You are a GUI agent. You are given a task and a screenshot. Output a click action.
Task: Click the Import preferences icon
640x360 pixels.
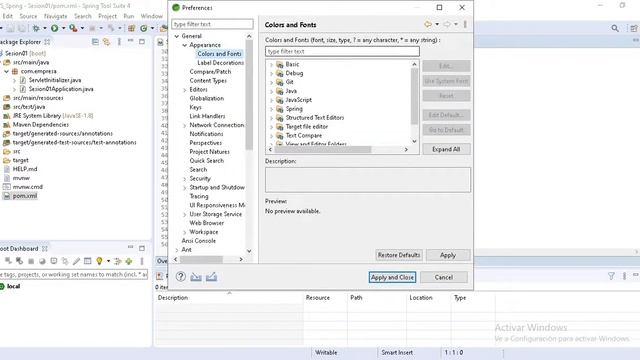click(196, 277)
